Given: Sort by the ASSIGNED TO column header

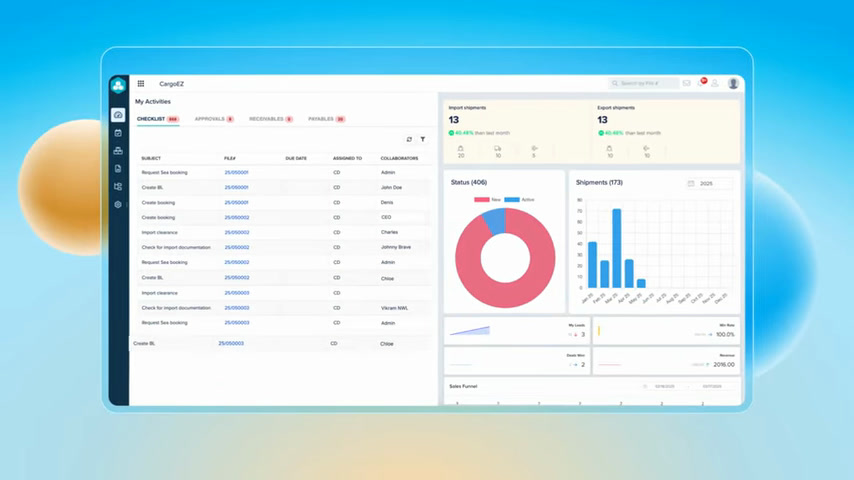Looking at the screenshot, I should tap(347, 159).
